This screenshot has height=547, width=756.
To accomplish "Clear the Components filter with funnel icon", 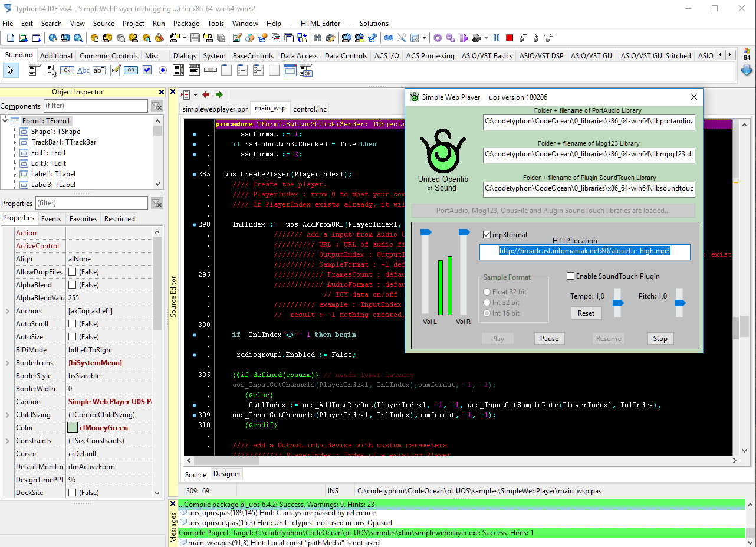I will point(157,106).
